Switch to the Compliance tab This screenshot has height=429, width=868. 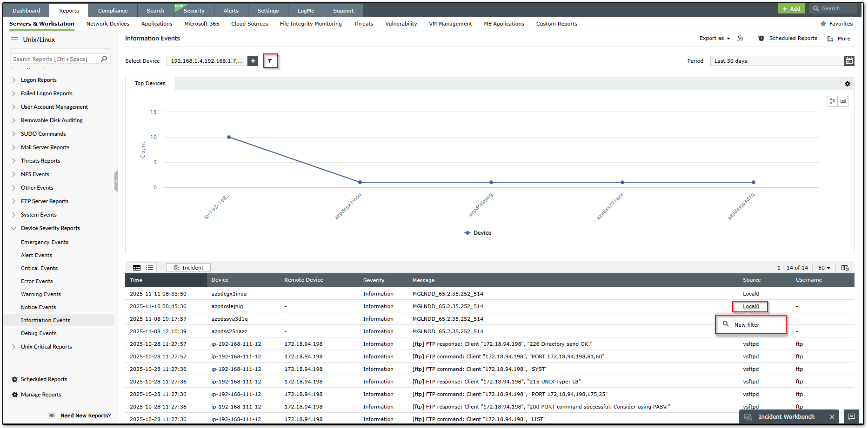point(113,10)
